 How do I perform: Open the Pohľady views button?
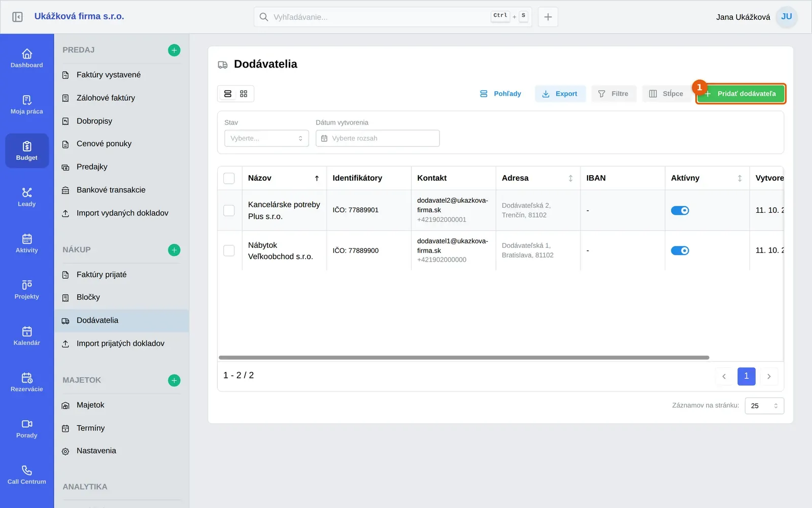[500, 94]
